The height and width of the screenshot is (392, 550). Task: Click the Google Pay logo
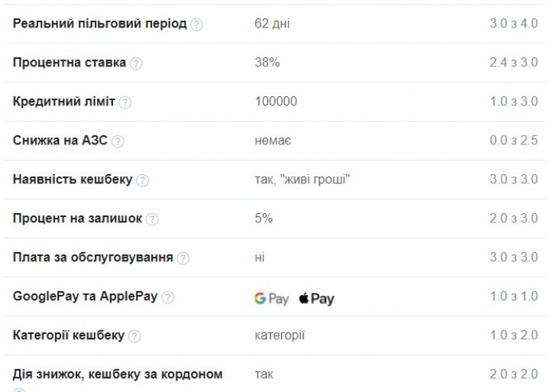click(x=271, y=298)
